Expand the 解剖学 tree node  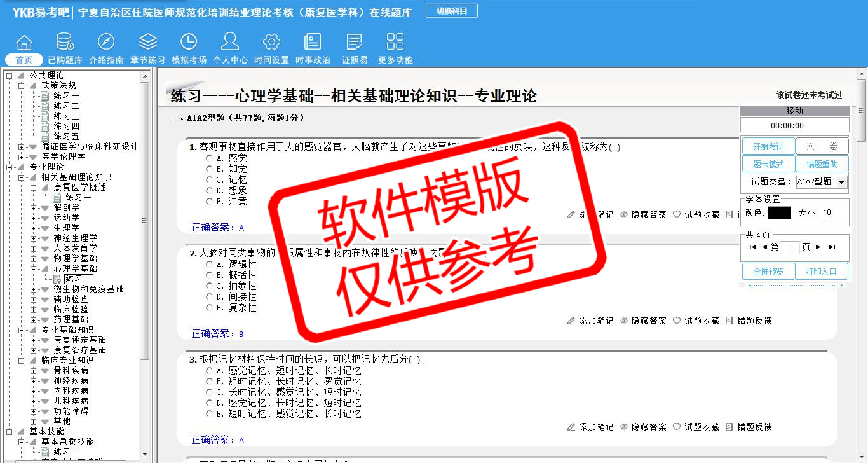[34, 208]
